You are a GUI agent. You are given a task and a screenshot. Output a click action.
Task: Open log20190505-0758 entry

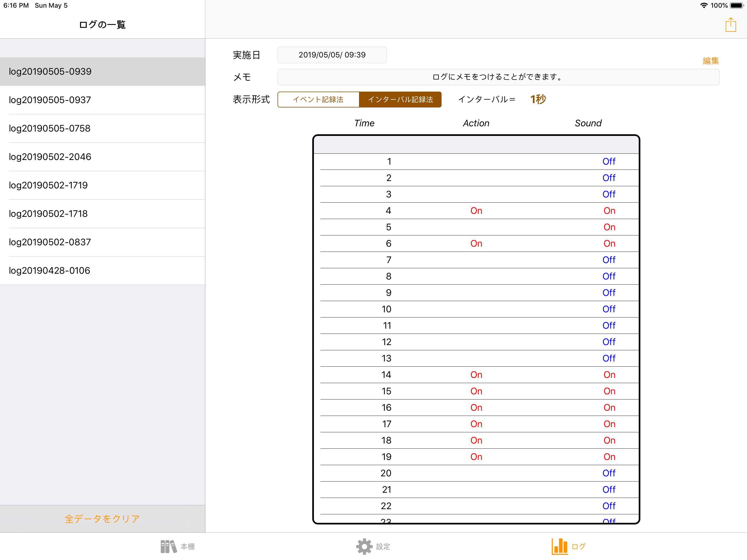[102, 128]
